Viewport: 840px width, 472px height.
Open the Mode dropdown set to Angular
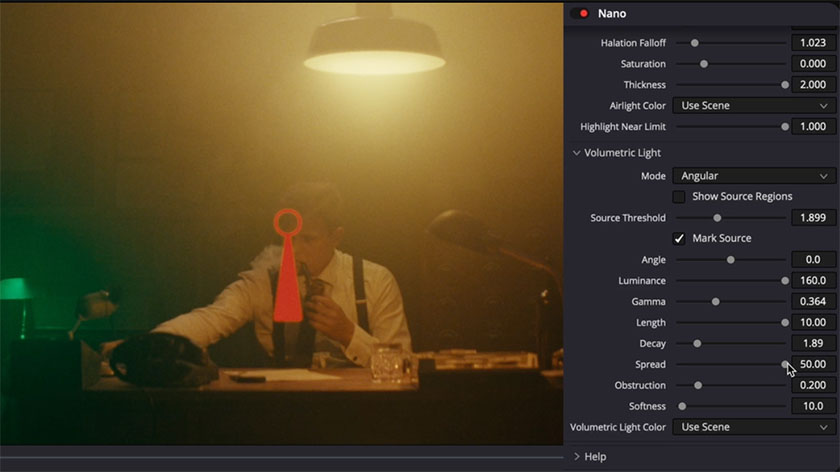tap(755, 176)
